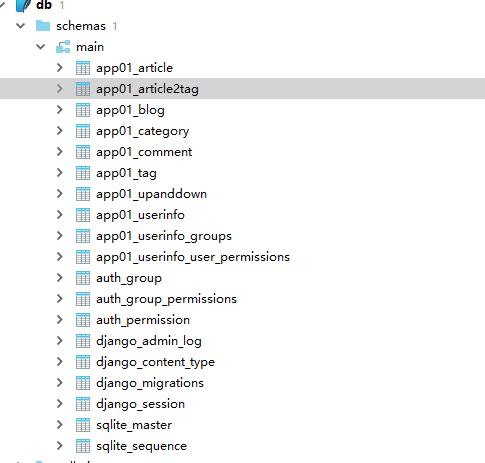Select the app01_comment table name

coord(144,152)
